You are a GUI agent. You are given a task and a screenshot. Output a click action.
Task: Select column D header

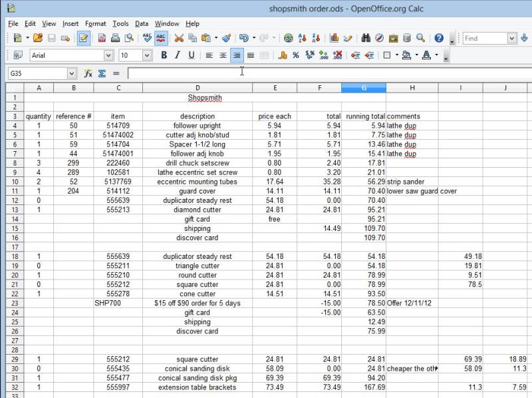coord(198,88)
